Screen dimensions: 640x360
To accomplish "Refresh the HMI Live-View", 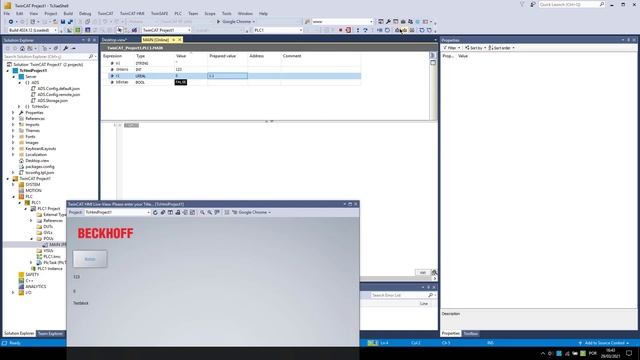I will click(x=155, y=212).
